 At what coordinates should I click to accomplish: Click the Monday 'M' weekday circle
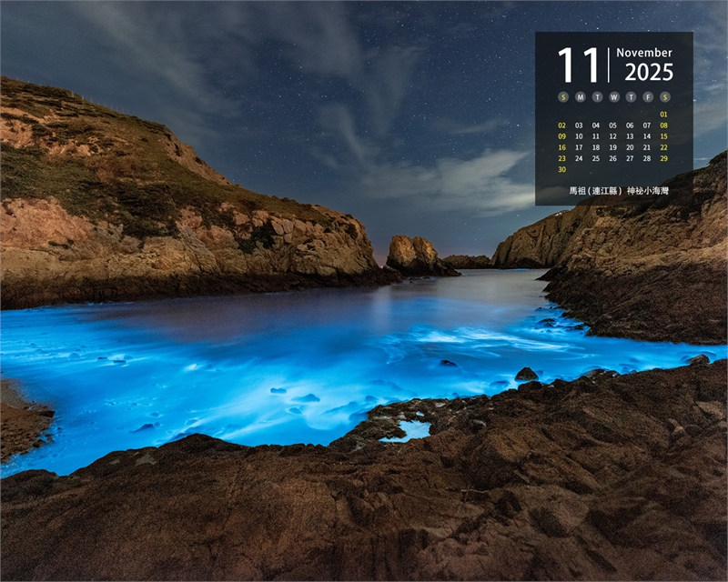[x=579, y=97]
